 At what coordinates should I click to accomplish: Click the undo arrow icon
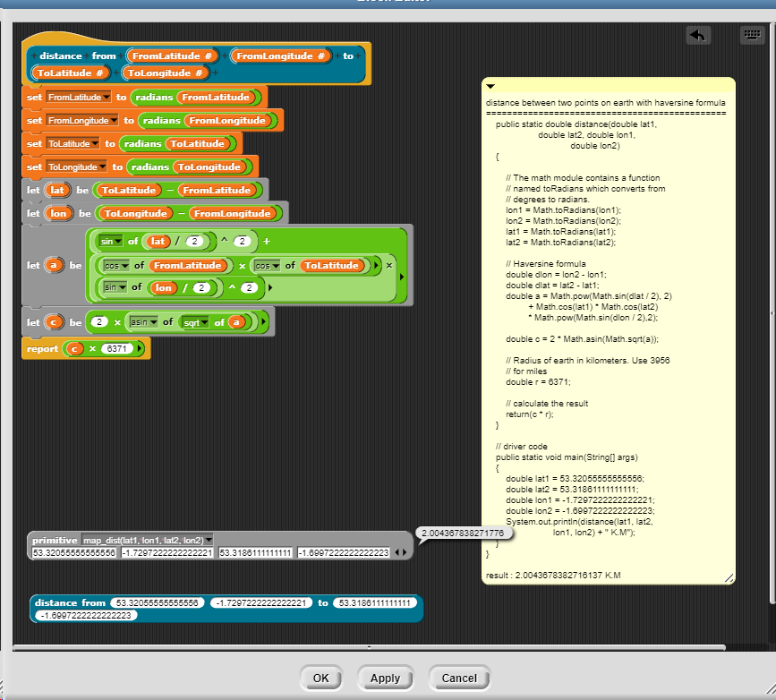point(698,35)
